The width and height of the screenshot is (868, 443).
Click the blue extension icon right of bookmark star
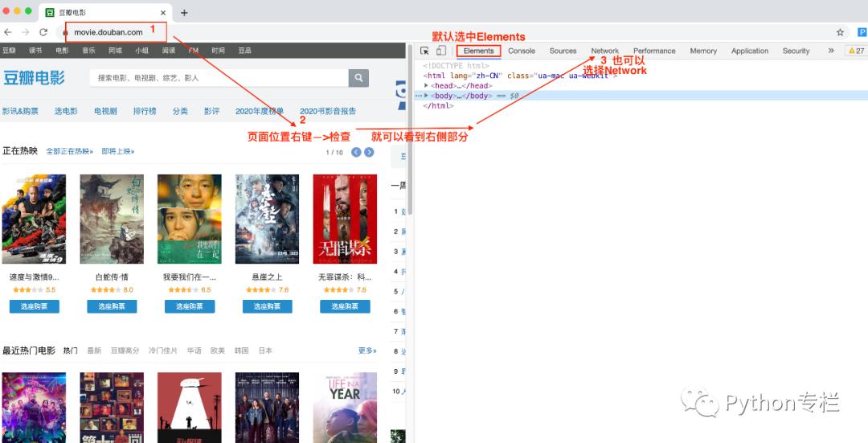pyautogui.click(x=862, y=32)
